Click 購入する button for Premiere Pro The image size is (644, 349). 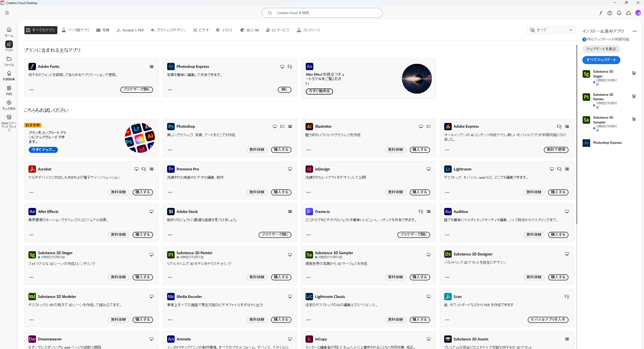281,192
